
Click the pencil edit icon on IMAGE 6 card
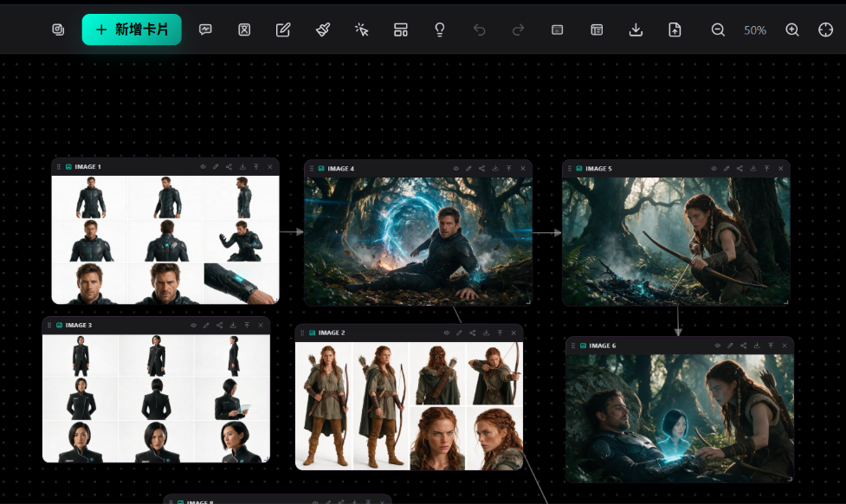click(x=730, y=346)
